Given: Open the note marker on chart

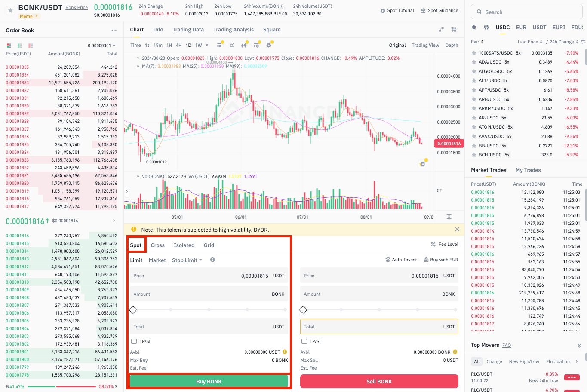Looking at the screenshot, I should 422,163.
